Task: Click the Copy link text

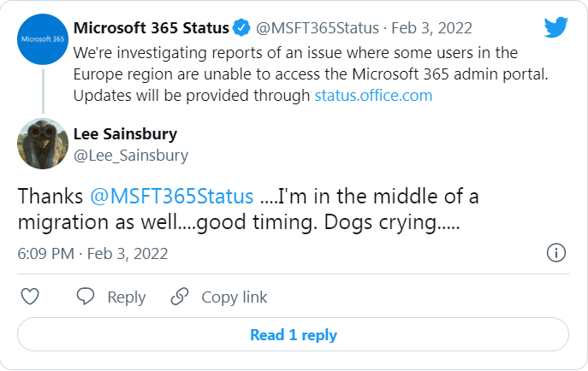Action: [x=234, y=297]
